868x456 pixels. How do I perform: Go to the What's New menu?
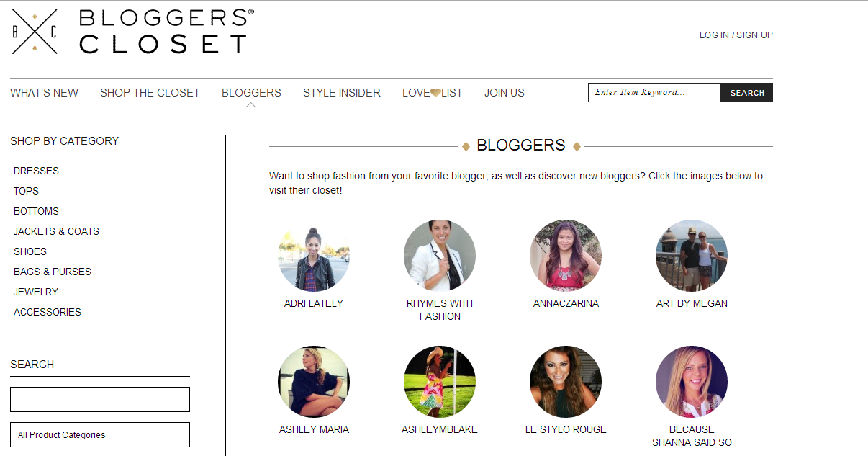pos(45,93)
